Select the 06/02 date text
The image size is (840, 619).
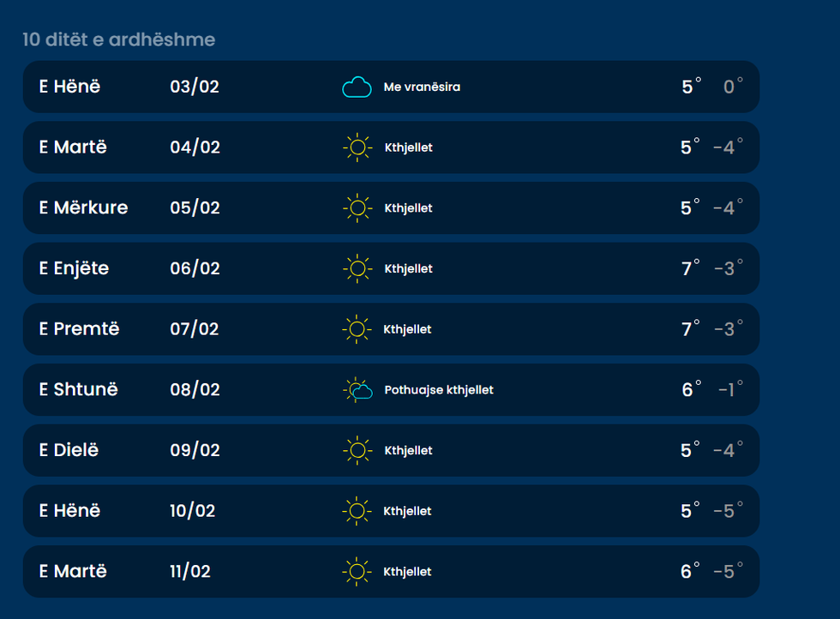(x=195, y=268)
